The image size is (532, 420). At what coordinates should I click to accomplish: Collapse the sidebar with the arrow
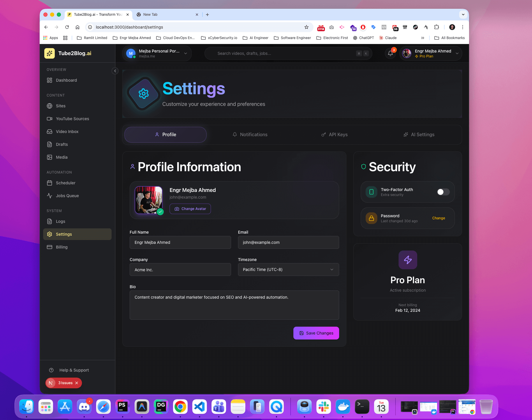point(115,71)
